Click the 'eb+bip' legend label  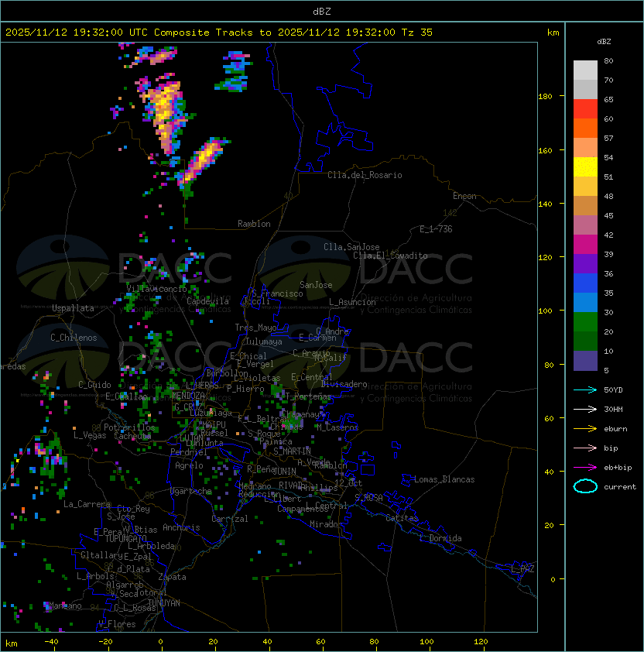click(x=618, y=468)
